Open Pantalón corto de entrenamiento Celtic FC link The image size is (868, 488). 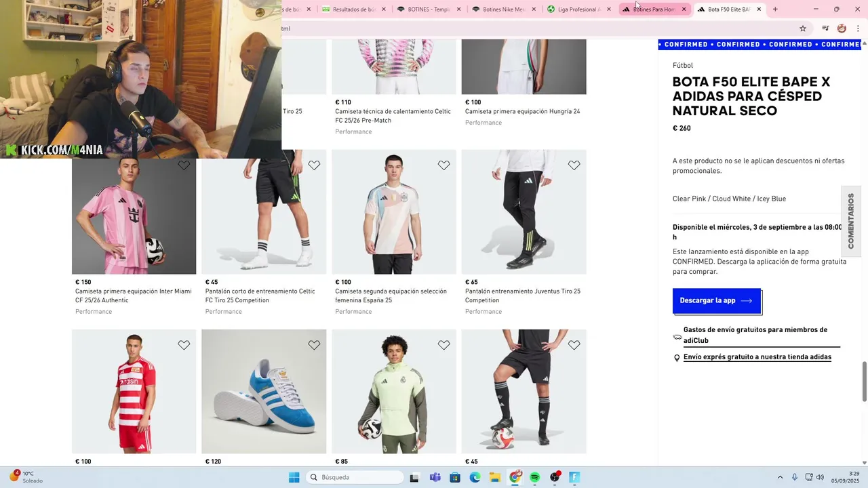coord(260,296)
